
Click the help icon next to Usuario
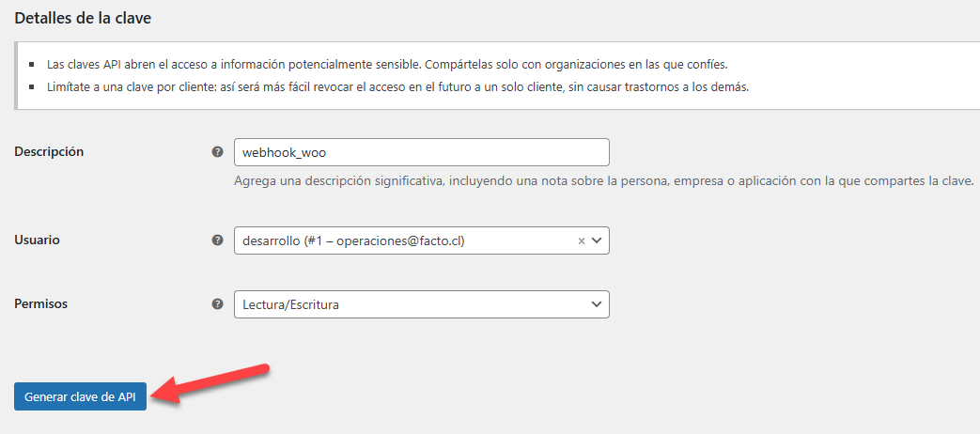tap(217, 240)
